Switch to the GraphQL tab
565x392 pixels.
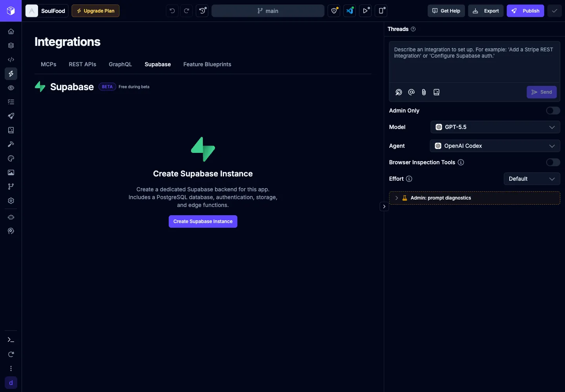120,64
